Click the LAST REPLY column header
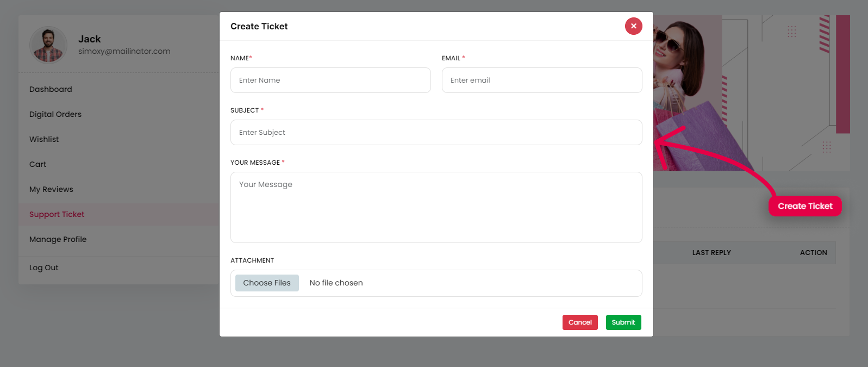The image size is (868, 367). [x=711, y=253]
